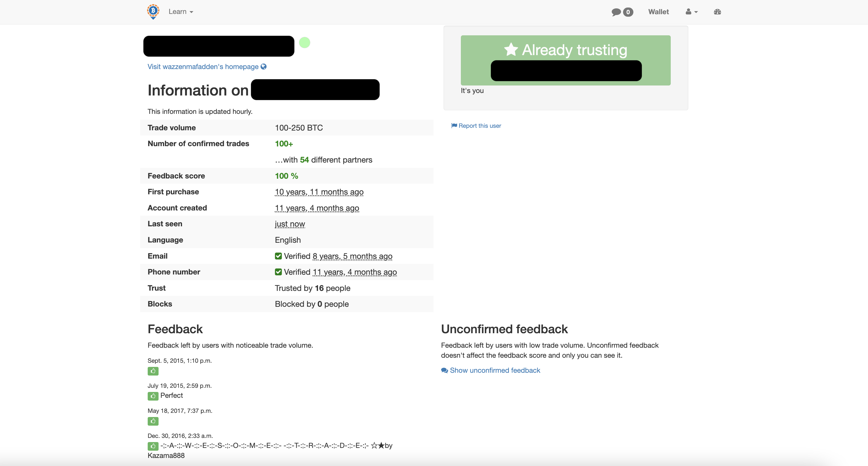Click the '100 %' feedback score
Viewport: 868px width, 466px height.
coord(286,176)
